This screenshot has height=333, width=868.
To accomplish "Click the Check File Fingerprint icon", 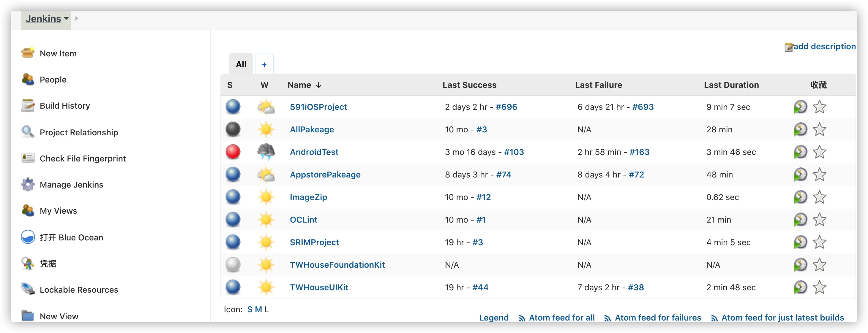I will coord(28,158).
